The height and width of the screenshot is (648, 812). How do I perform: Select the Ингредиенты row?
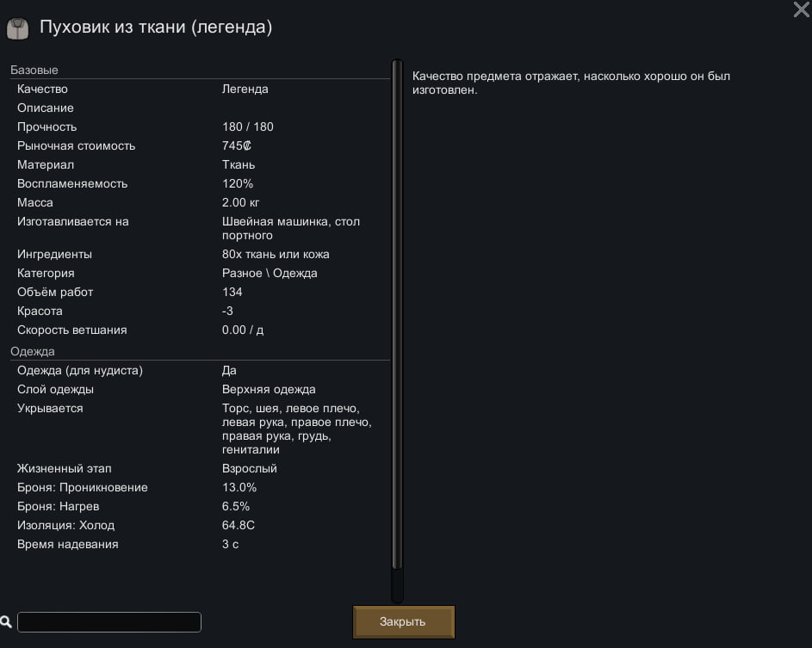(201, 254)
